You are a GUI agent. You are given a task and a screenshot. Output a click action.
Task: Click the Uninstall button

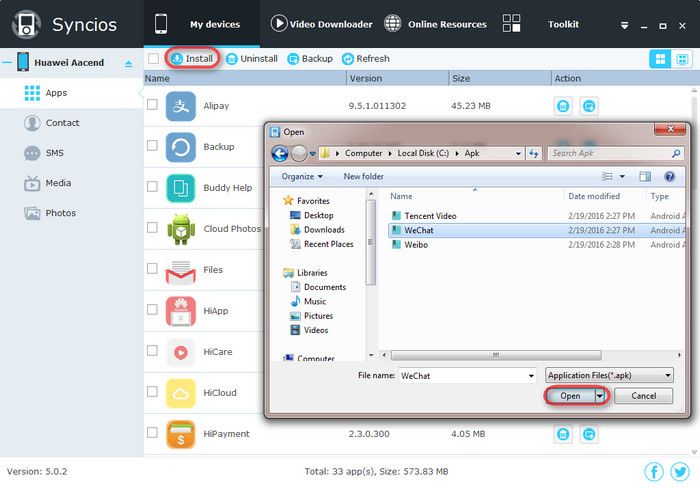[x=252, y=59]
